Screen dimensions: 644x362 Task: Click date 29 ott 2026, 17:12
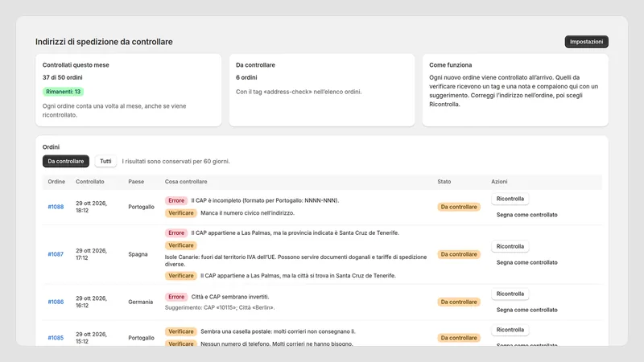[x=91, y=254]
